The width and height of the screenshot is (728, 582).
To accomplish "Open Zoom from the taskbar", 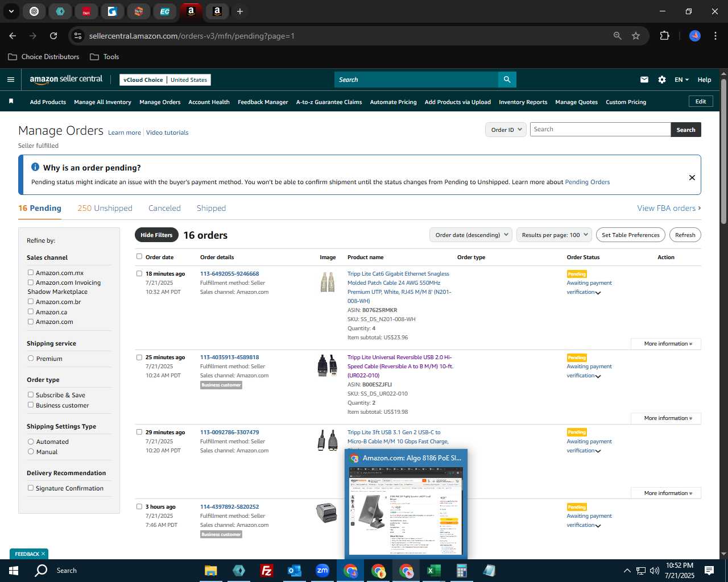I will (322, 571).
